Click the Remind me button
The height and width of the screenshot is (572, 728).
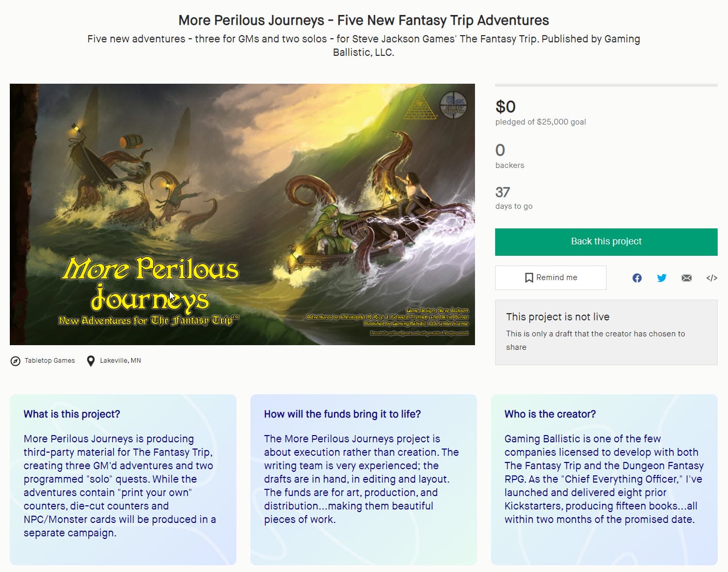(551, 278)
